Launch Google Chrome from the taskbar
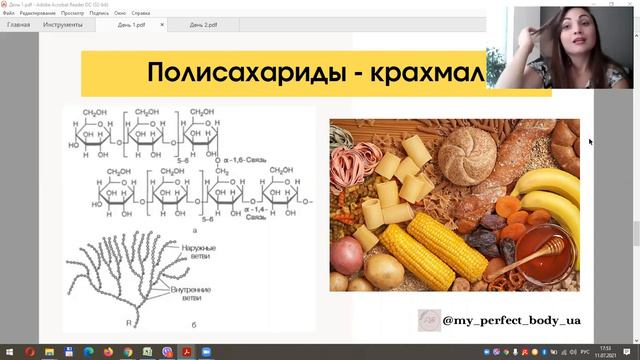Screen dimensions: 640x360 [128, 352]
